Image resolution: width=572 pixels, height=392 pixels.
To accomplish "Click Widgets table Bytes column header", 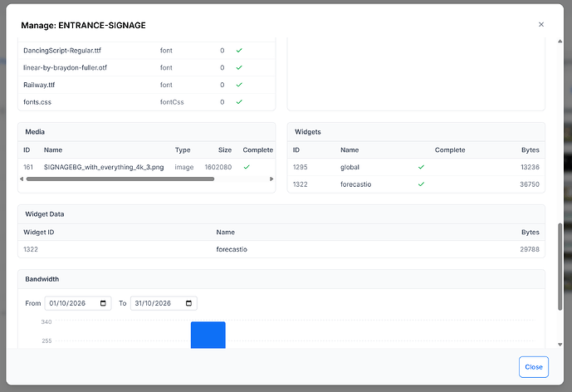I will pyautogui.click(x=530, y=149).
